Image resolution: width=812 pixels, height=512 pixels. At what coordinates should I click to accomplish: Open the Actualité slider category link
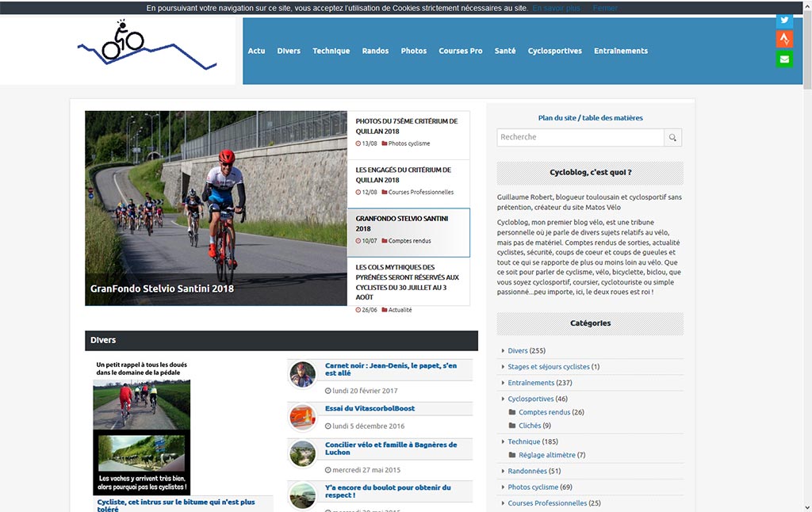tap(400, 310)
